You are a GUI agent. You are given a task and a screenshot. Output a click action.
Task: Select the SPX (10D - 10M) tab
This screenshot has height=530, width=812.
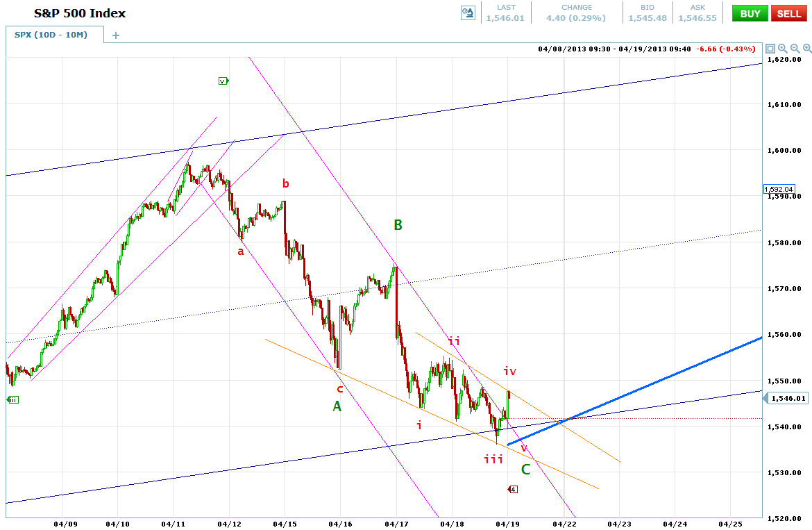(51, 35)
